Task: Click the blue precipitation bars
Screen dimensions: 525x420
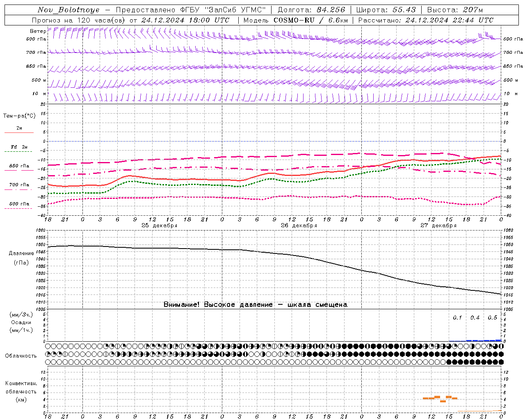Action: (x=484, y=340)
